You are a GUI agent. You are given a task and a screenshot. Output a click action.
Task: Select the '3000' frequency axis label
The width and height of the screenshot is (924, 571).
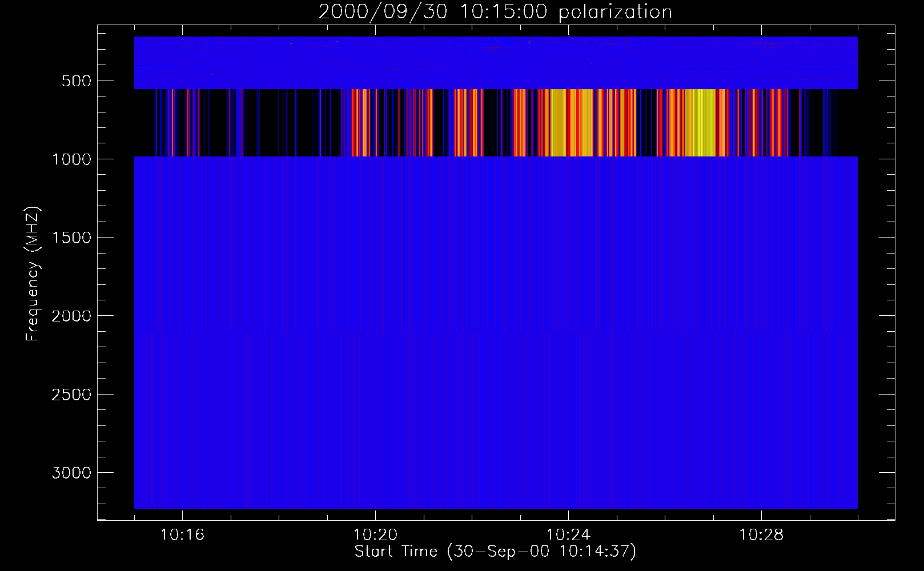[71, 473]
